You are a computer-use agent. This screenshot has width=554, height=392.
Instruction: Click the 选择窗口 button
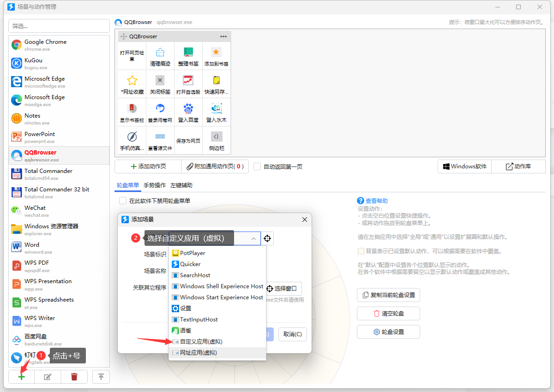(283, 289)
